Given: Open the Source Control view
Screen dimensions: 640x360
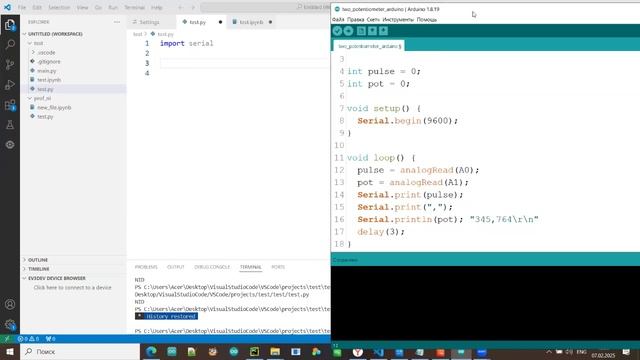Looking at the screenshot, I should point(10,64).
